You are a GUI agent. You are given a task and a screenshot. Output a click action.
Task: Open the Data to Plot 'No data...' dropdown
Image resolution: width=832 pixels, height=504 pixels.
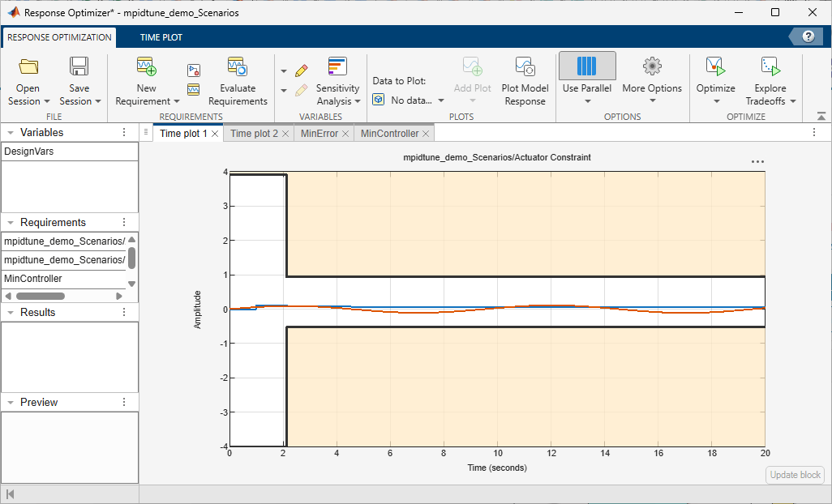(x=418, y=100)
